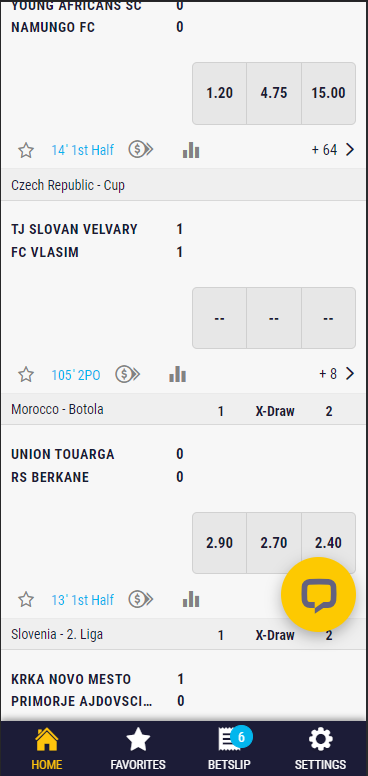This screenshot has width=368, height=776.
Task: Open Favorites tab
Action: click(x=138, y=749)
